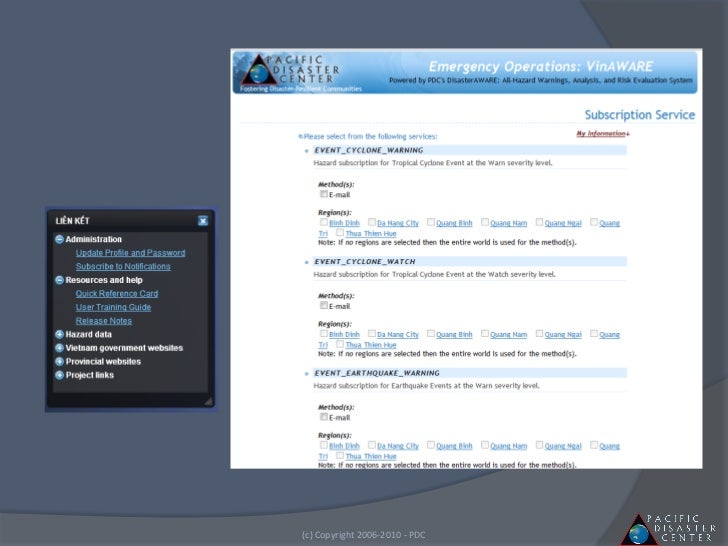Screen dimensions: 728x546
Task: Close the LIÊN KẾT panel
Action: (203, 221)
